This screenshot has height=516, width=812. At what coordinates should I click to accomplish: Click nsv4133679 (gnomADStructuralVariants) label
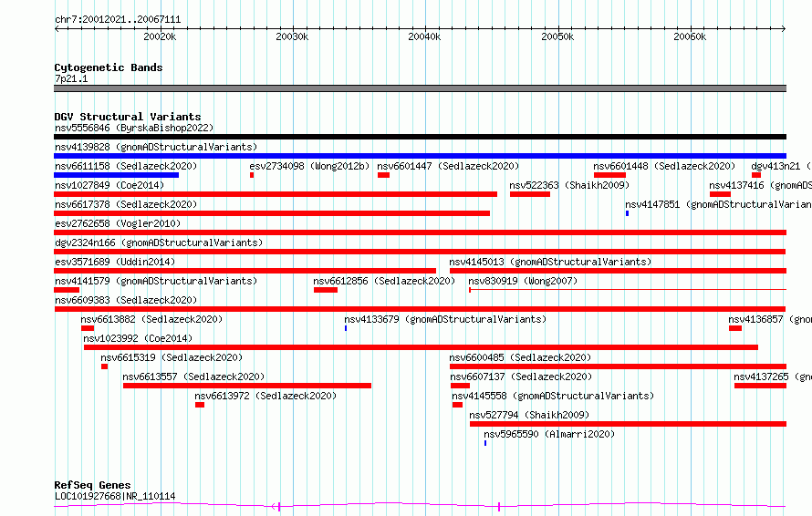click(x=445, y=319)
